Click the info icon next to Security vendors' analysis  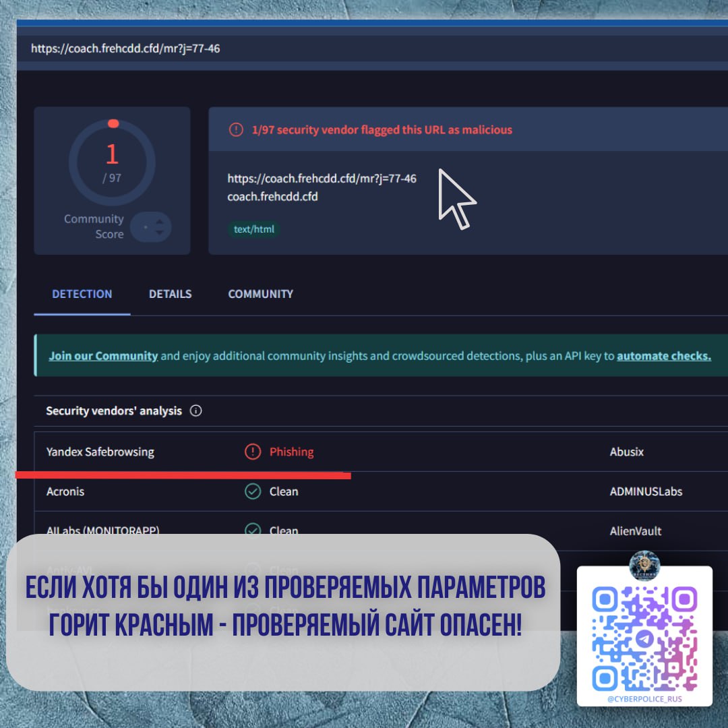196,411
